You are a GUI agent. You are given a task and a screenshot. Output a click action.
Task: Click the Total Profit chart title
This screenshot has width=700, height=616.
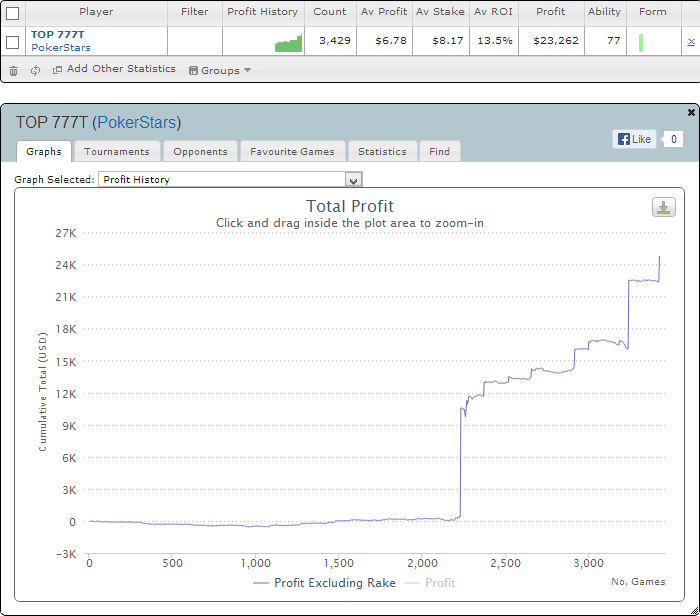[350, 207]
